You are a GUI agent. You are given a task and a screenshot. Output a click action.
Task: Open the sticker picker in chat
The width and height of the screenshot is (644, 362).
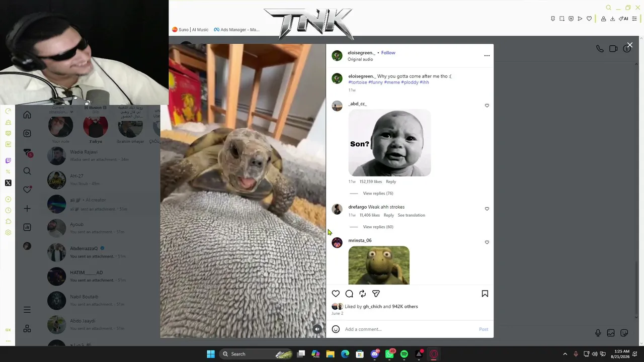click(x=624, y=333)
